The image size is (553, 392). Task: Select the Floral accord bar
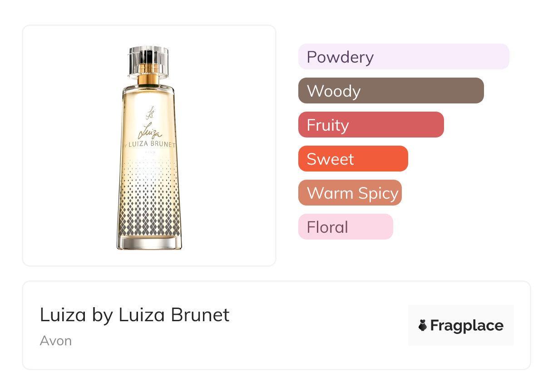(345, 227)
